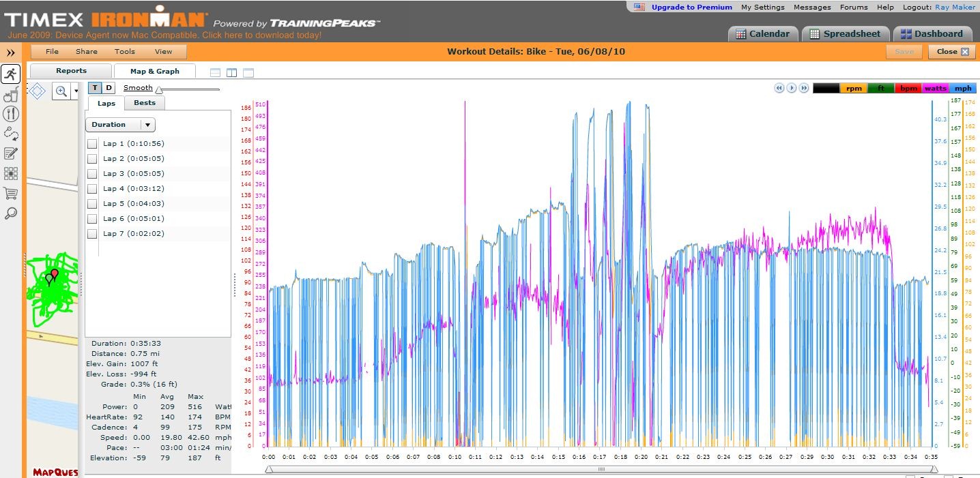Open the File menu
The width and height of the screenshot is (980, 478).
click(x=52, y=52)
